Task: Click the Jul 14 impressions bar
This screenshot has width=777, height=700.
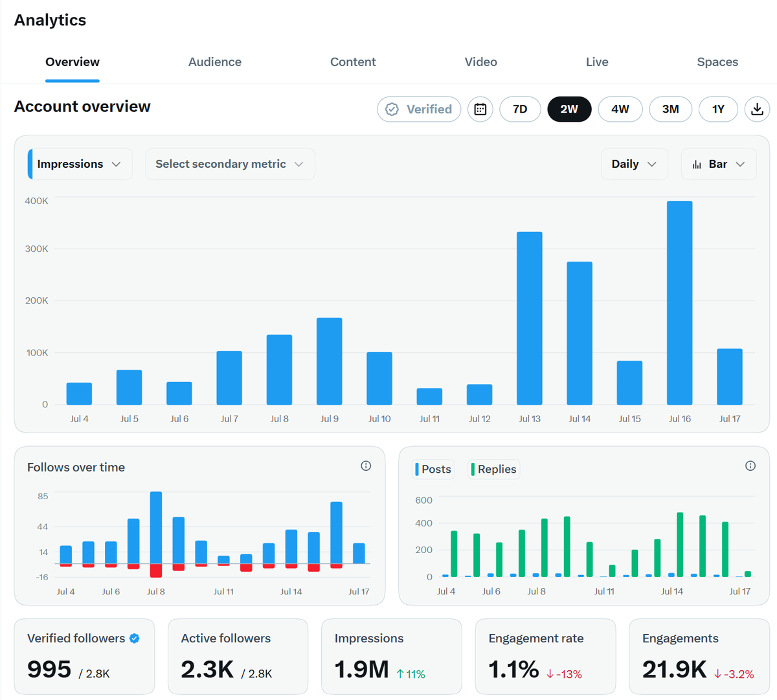Action: [580, 333]
